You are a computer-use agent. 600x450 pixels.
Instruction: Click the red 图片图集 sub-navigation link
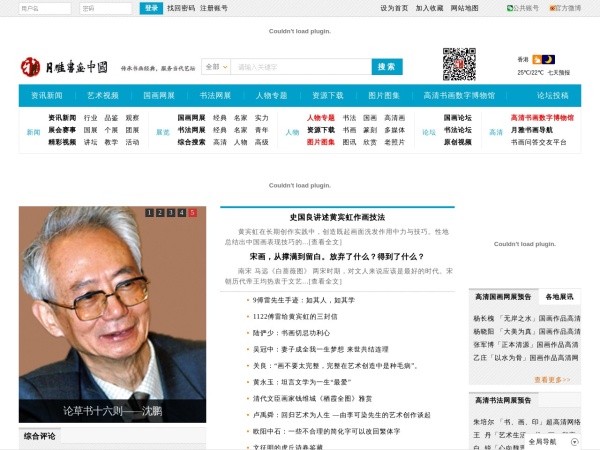tap(321, 142)
